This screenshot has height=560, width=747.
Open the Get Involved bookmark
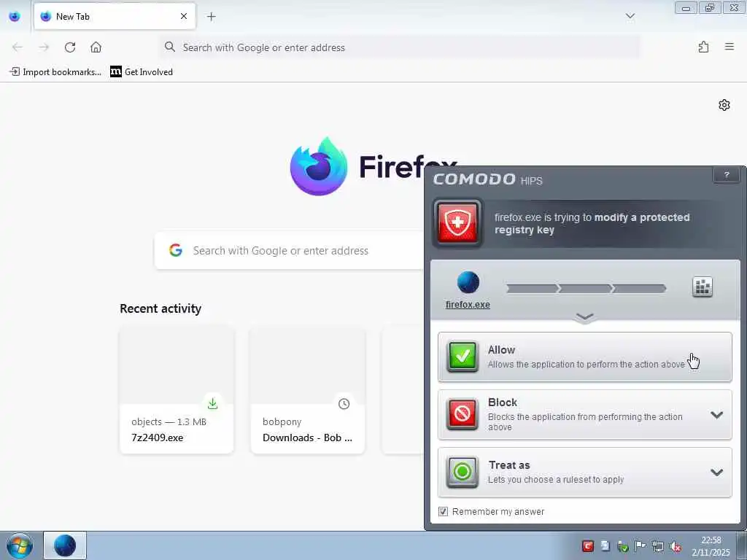[x=142, y=72]
